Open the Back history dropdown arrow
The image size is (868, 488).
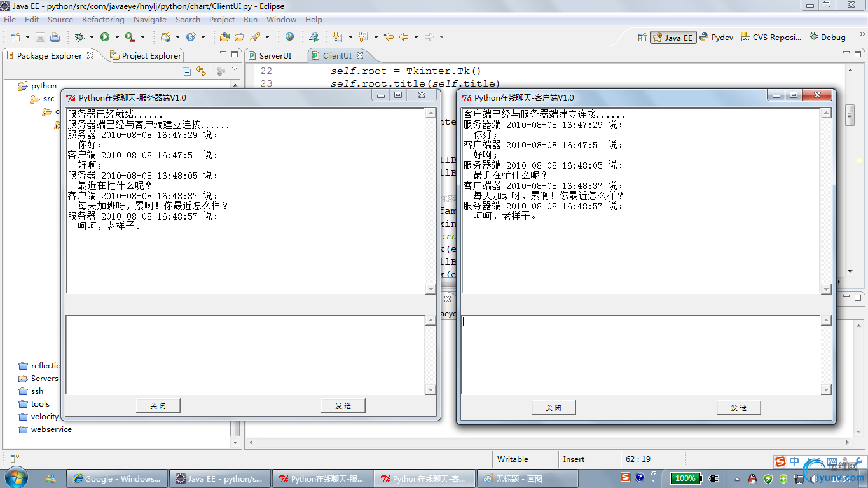point(416,38)
